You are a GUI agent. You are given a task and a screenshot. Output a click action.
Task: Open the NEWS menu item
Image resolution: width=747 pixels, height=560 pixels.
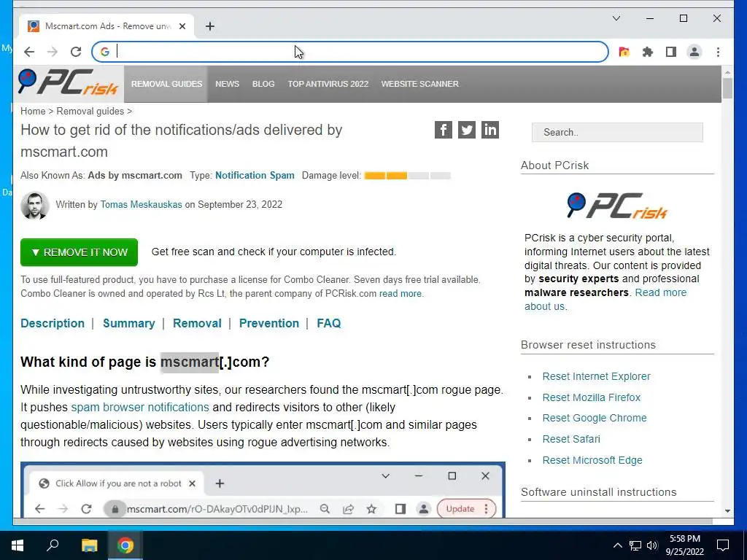pyautogui.click(x=228, y=84)
